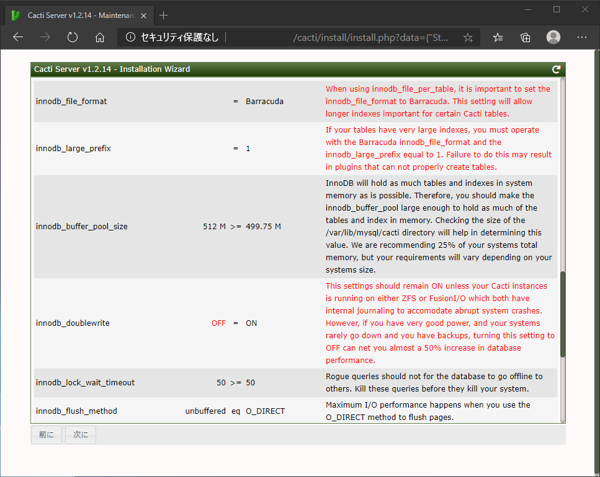Open the Collections icon
Viewport: 600px width, 477px height.
pos(525,37)
